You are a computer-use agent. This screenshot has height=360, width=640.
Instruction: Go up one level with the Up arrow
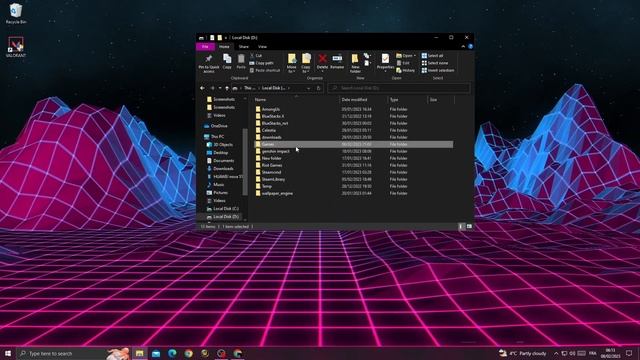click(x=227, y=88)
